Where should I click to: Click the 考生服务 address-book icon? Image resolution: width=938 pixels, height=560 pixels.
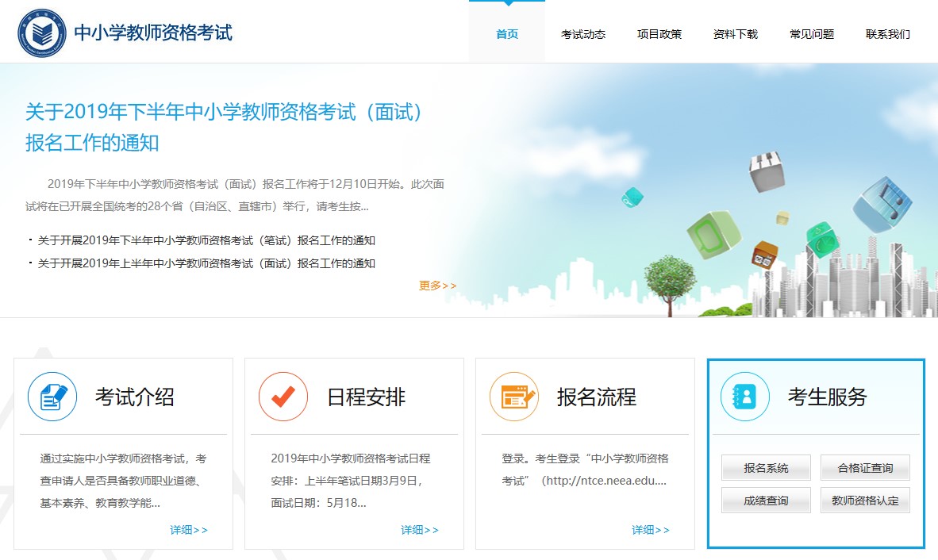(745, 397)
